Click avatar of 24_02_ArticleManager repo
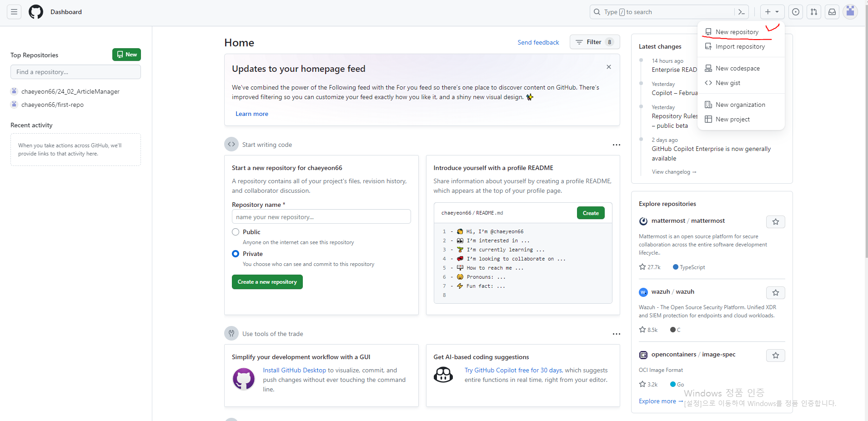Image resolution: width=868 pixels, height=421 pixels. [14, 91]
